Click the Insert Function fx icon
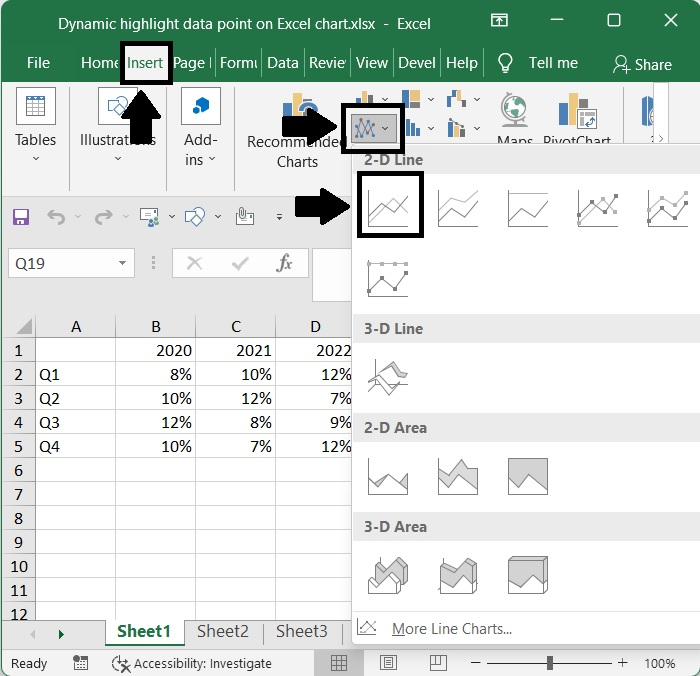This screenshot has width=700, height=676. coord(285,263)
